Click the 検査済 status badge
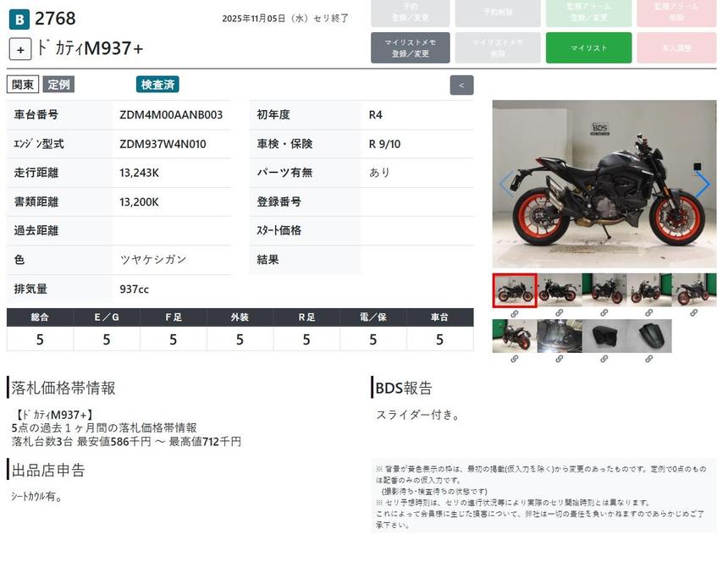 pyautogui.click(x=157, y=85)
